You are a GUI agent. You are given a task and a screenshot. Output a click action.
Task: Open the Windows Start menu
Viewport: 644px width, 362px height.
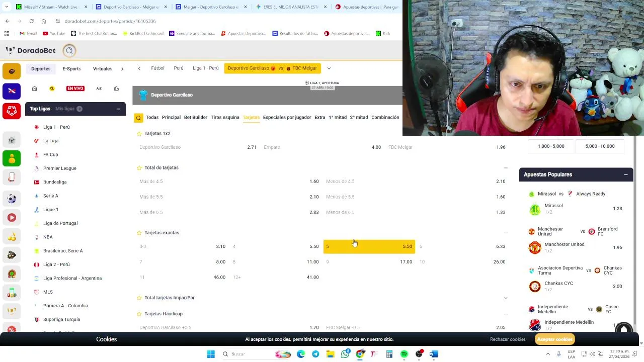point(211,354)
